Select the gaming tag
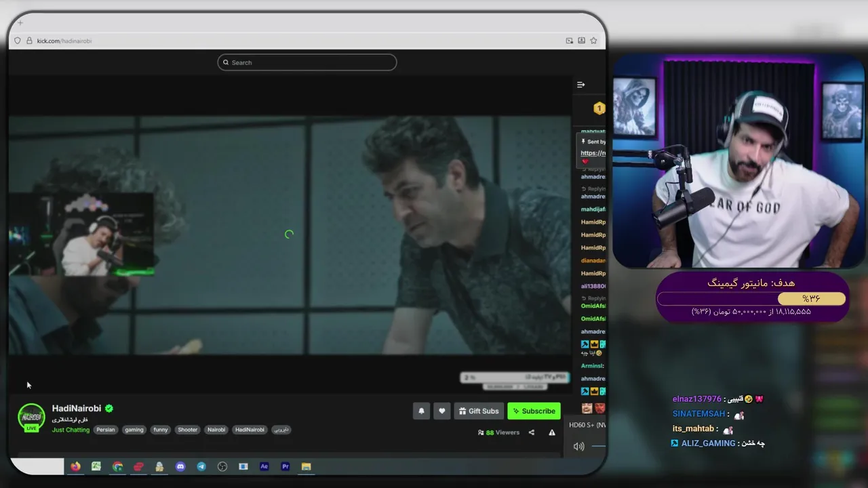868x488 pixels. 134,430
